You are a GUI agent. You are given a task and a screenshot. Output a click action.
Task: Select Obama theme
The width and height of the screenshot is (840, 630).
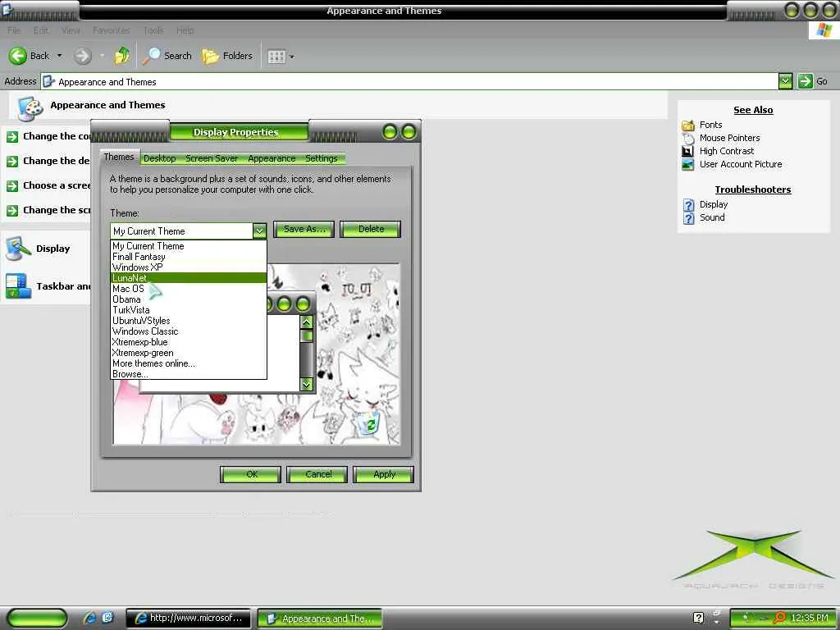point(189,299)
